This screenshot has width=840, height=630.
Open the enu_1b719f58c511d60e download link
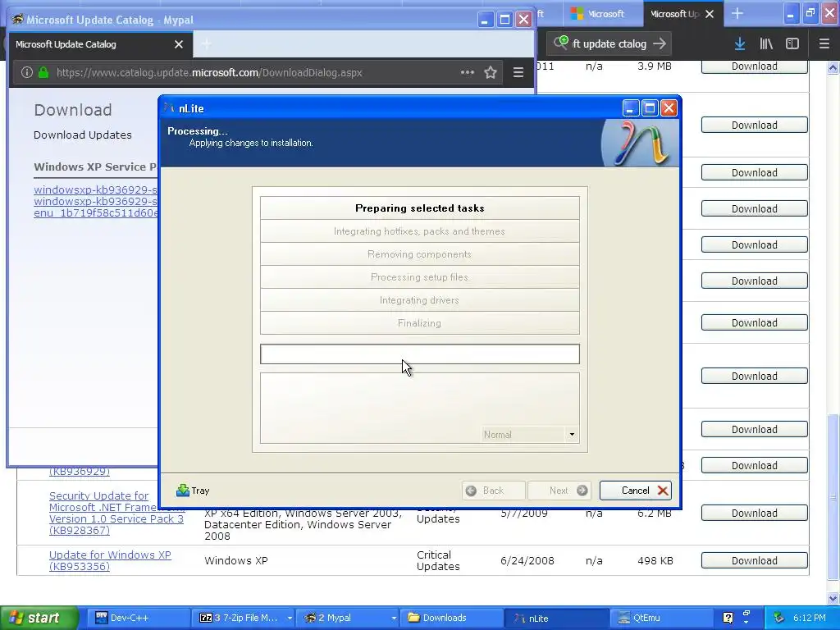[95, 212]
